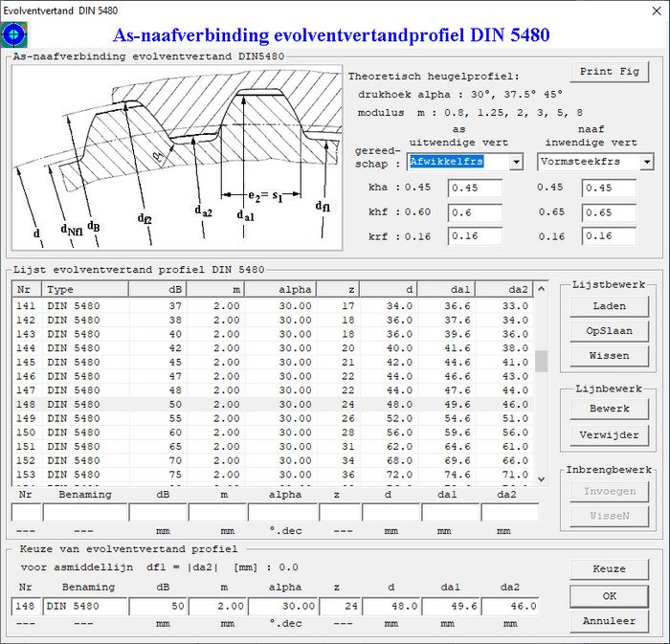Select highlighted row number 148
The width and height of the screenshot is (670, 644).
[x=273, y=405]
